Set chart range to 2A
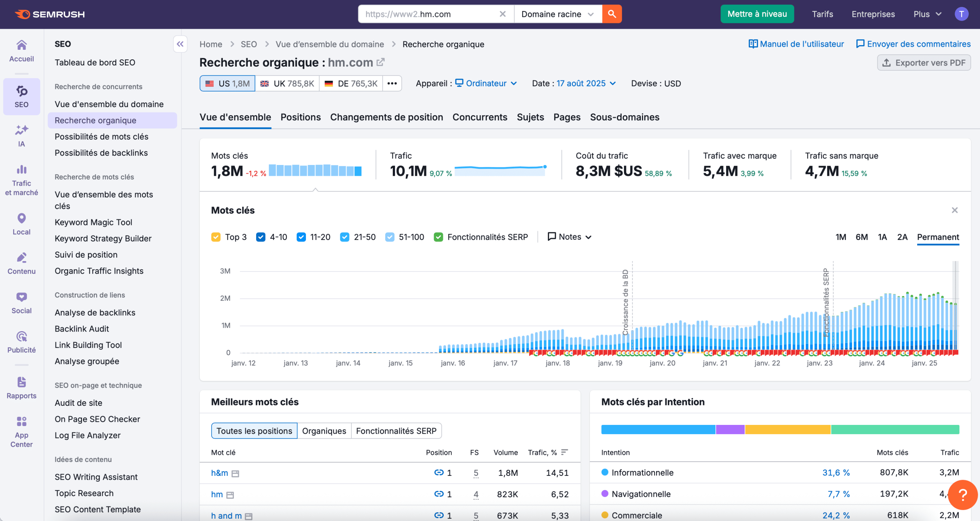 click(902, 237)
